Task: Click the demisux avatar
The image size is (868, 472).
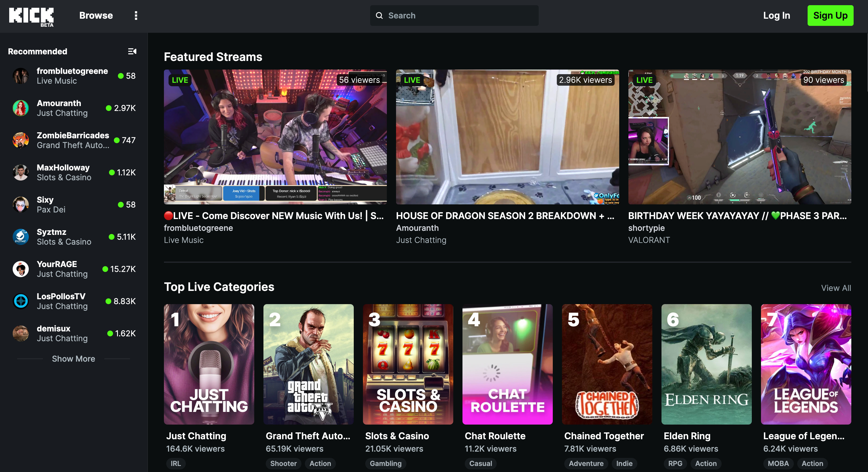Action: [20, 333]
